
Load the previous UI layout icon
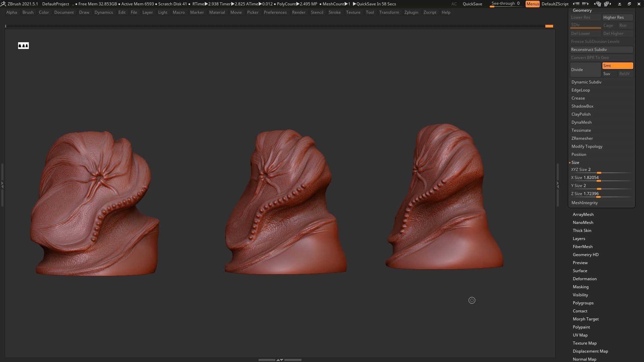coord(598,4)
